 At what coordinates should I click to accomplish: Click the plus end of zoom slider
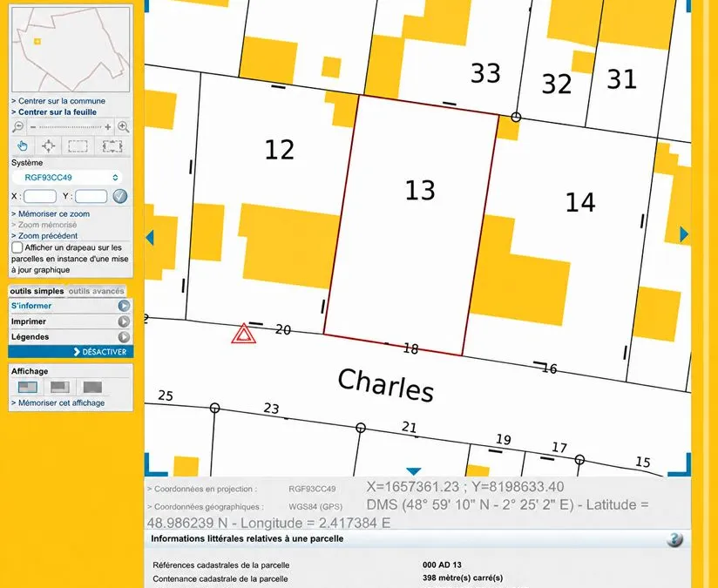point(108,127)
